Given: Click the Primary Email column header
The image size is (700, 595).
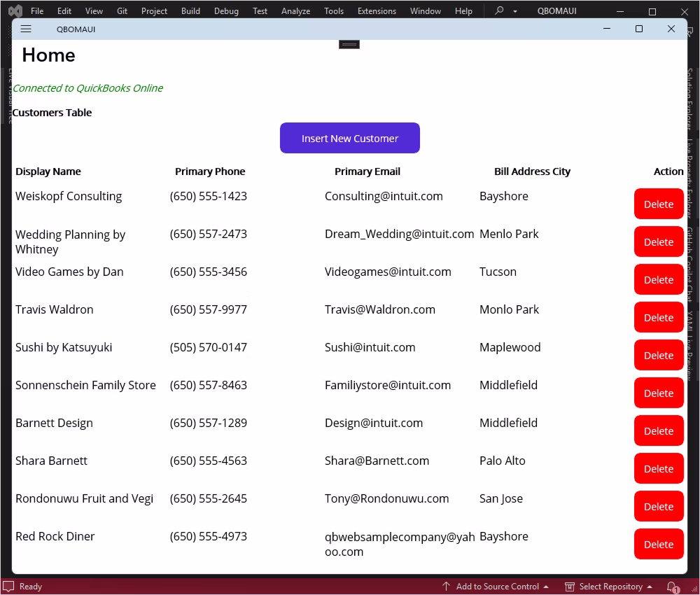Looking at the screenshot, I should [x=367, y=171].
